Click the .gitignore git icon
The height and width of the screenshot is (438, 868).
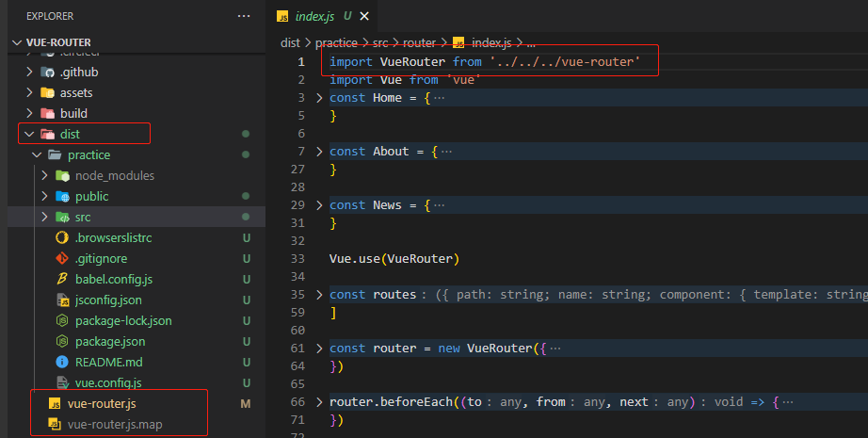pos(63,258)
